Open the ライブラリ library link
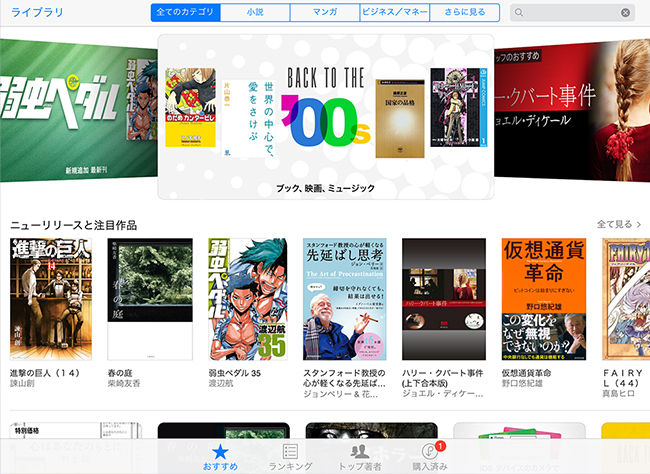The width and height of the screenshot is (650, 474). point(37,12)
